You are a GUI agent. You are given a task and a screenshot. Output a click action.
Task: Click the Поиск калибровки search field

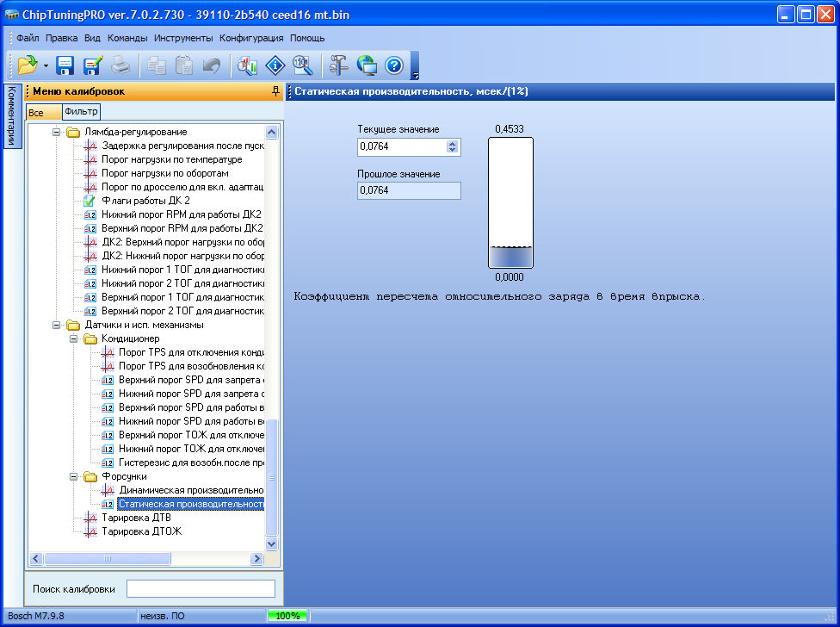[201, 588]
